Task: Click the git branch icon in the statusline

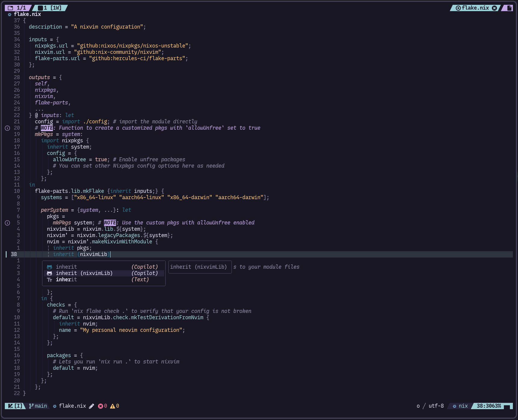Action: point(31,406)
